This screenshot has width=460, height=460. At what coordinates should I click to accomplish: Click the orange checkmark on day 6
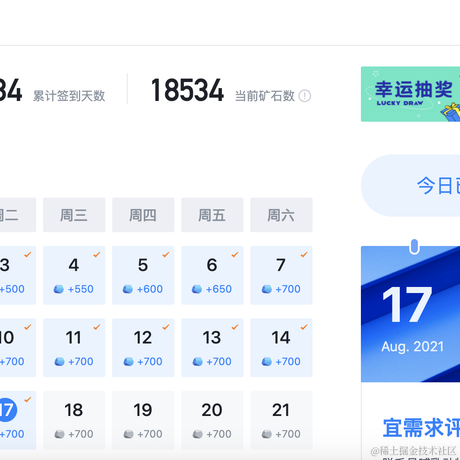(235, 255)
